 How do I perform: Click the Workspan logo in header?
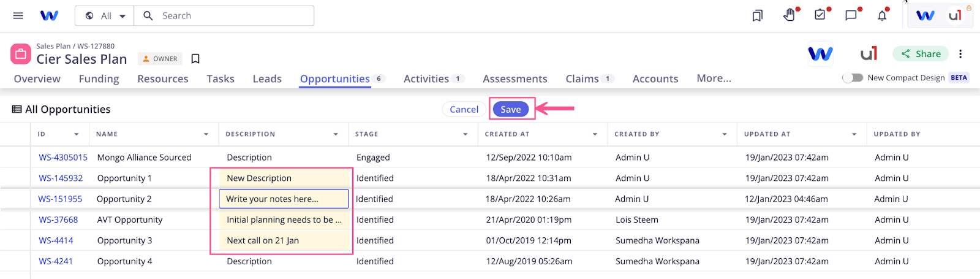(49, 16)
